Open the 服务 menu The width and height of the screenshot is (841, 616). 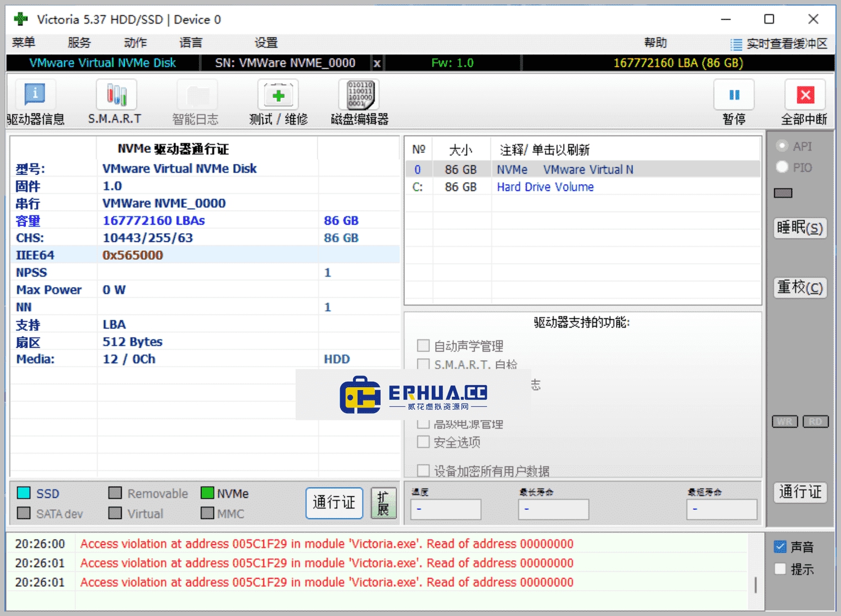pos(79,43)
